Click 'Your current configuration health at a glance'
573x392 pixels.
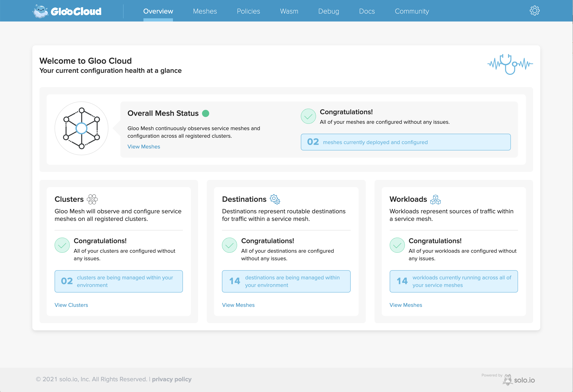(x=110, y=71)
